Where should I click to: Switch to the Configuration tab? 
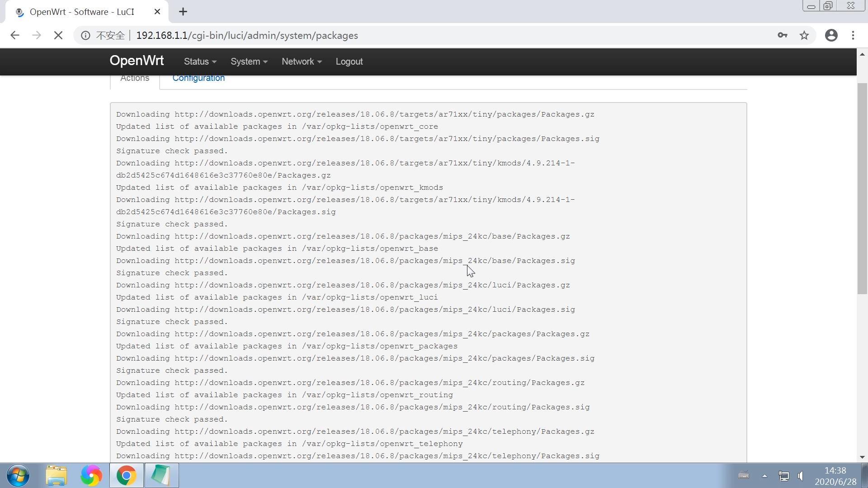[198, 79]
